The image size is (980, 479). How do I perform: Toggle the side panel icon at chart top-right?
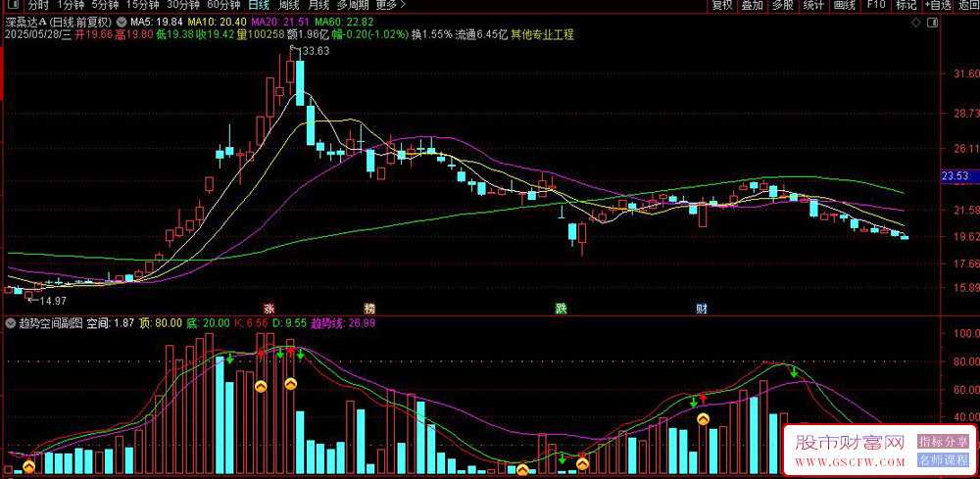pos(932,24)
